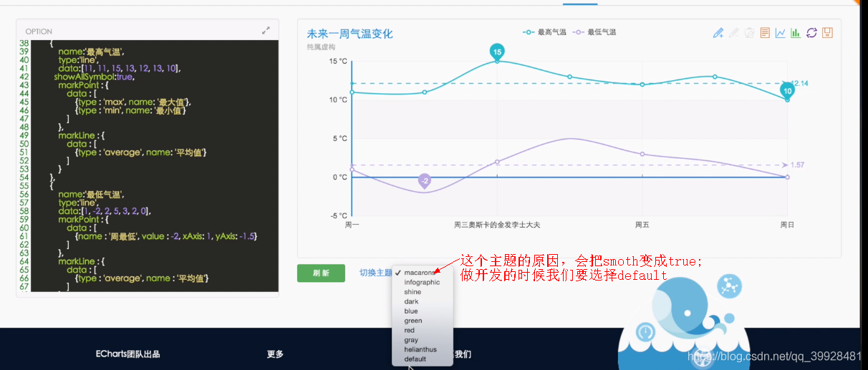Toggle the 最高气温 legend series
The height and width of the screenshot is (370, 868).
pos(544,32)
